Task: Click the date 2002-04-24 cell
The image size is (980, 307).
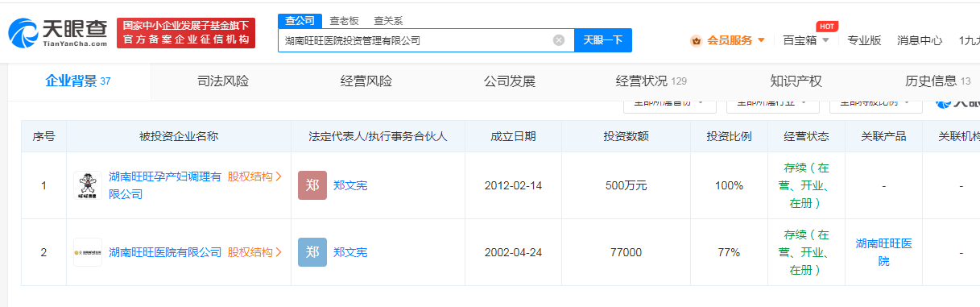Action: click(513, 252)
